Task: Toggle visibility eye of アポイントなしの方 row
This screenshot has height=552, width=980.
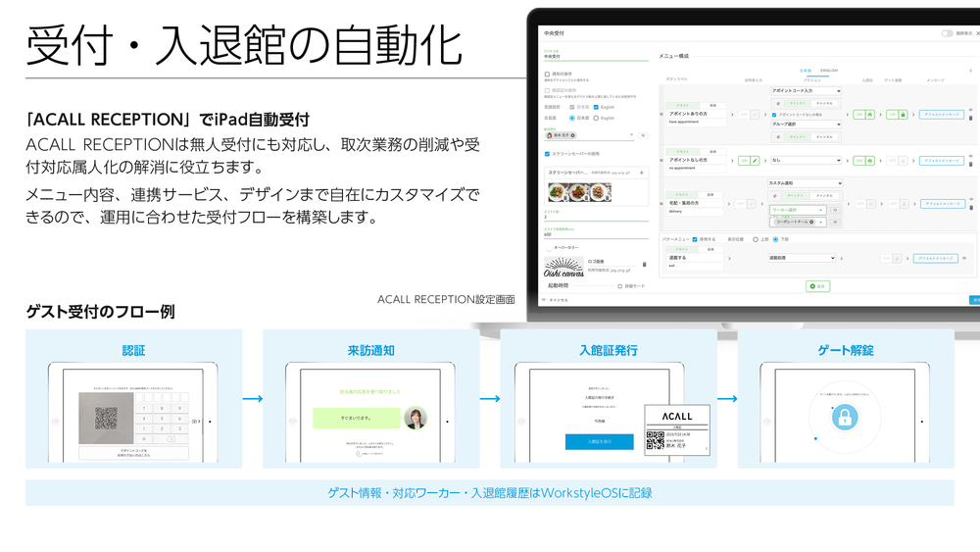Action: [x=970, y=156]
